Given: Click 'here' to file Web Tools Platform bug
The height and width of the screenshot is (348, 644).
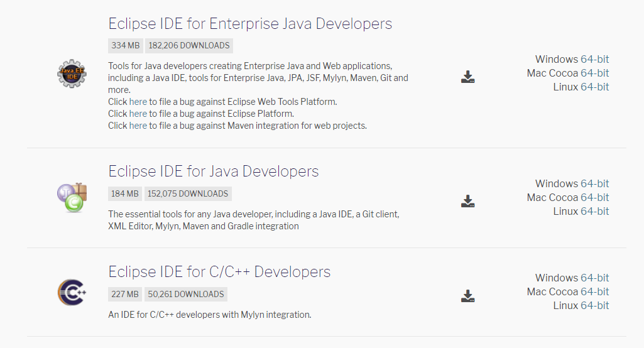Looking at the screenshot, I should tap(138, 102).
